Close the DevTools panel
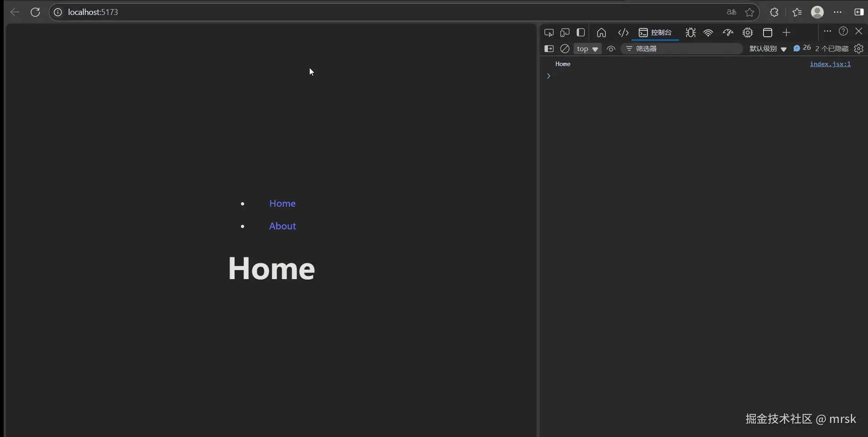The image size is (868, 437). (x=859, y=31)
